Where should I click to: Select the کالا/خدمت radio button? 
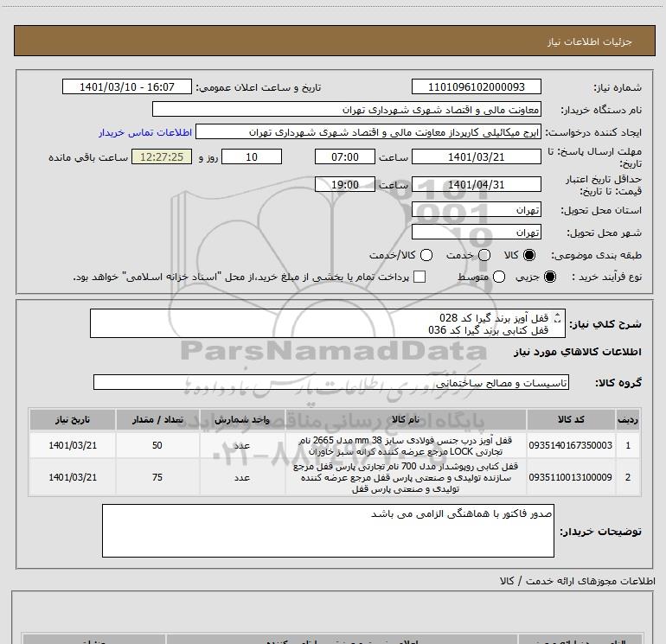(426, 255)
